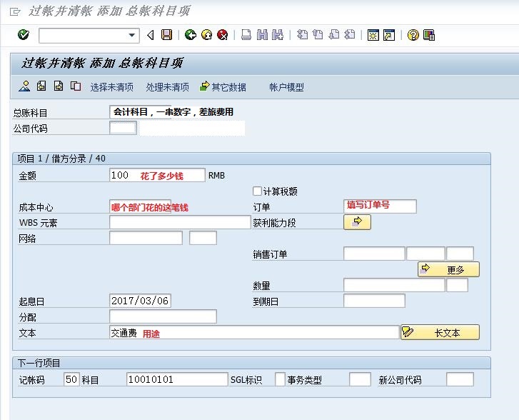Click the 长文本 button
This screenshot has height=420, width=519.
[x=440, y=332]
